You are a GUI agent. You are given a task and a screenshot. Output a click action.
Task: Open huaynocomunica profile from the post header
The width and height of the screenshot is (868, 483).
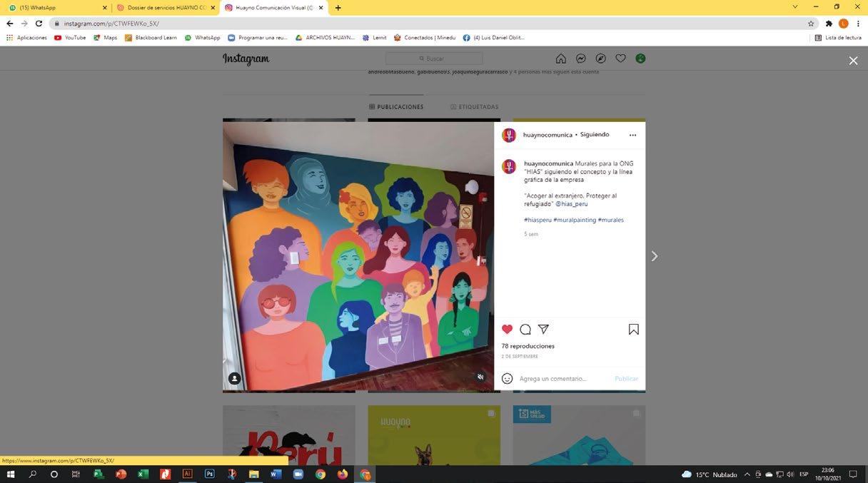point(547,135)
